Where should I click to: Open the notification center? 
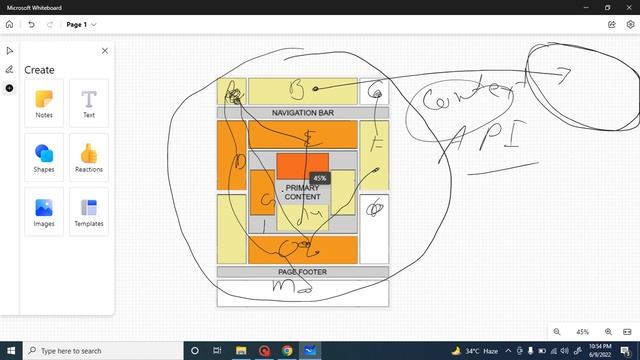click(625, 351)
